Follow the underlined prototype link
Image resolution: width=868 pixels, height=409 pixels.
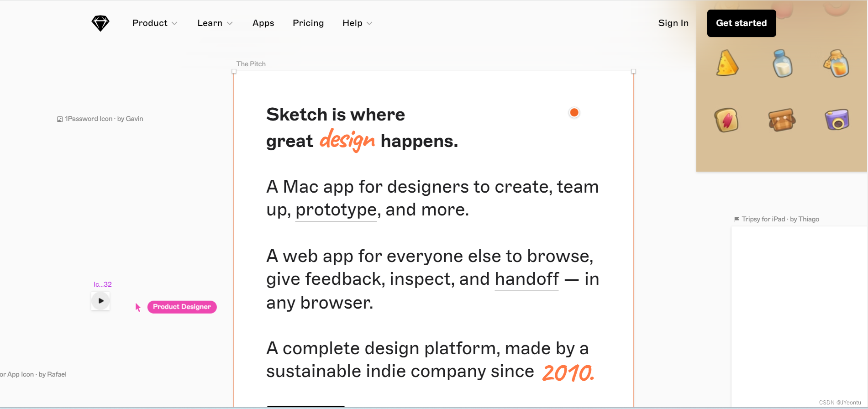point(336,210)
